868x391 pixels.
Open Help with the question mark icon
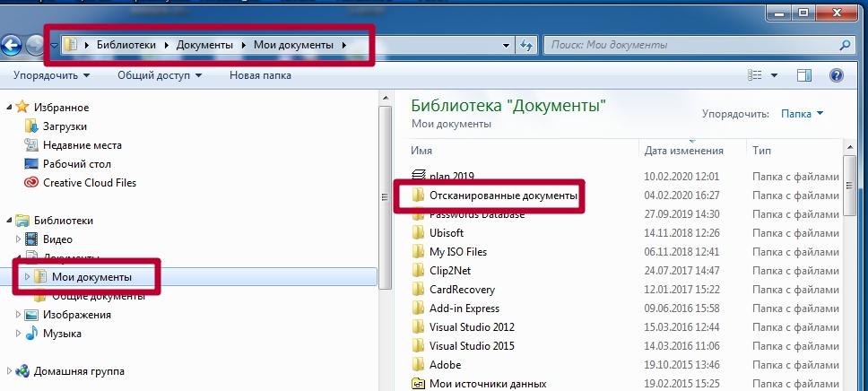point(837,74)
